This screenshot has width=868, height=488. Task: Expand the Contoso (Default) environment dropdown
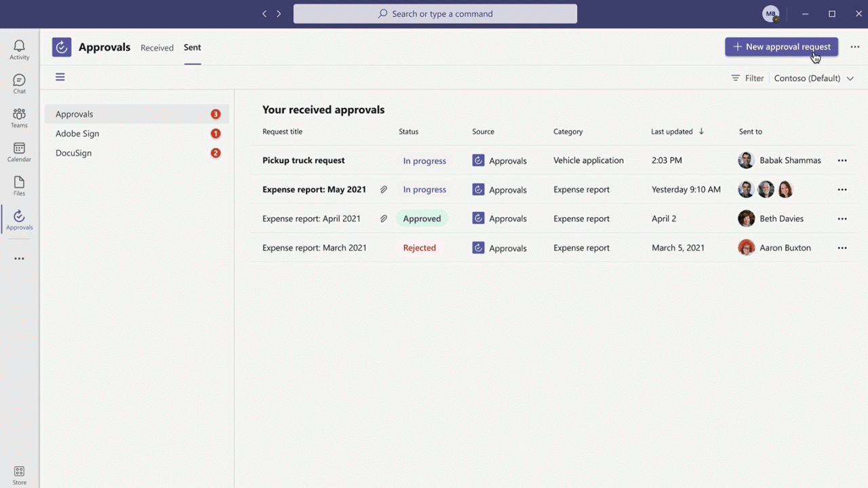pyautogui.click(x=814, y=78)
